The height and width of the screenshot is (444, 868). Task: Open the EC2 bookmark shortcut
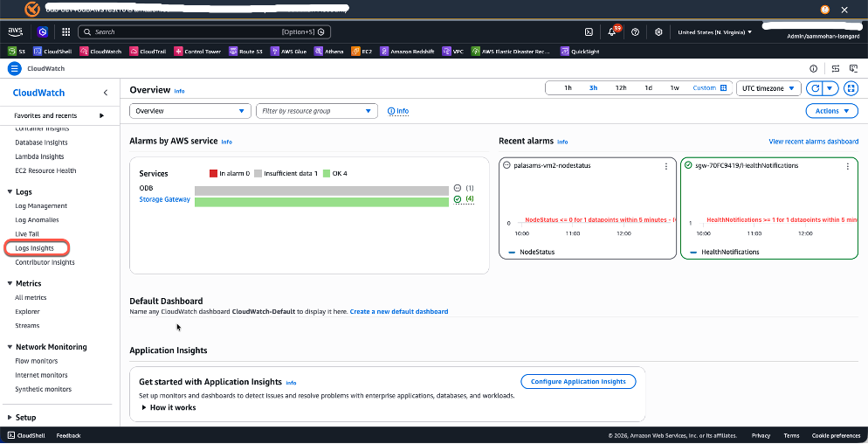pyautogui.click(x=362, y=52)
